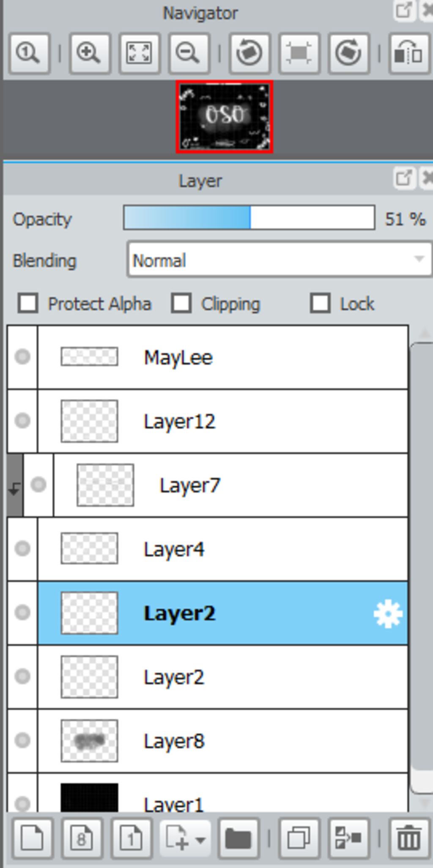Screen dimensions: 433x868
Task: Expand the add special layer dropdown arrow
Action: 200,840
